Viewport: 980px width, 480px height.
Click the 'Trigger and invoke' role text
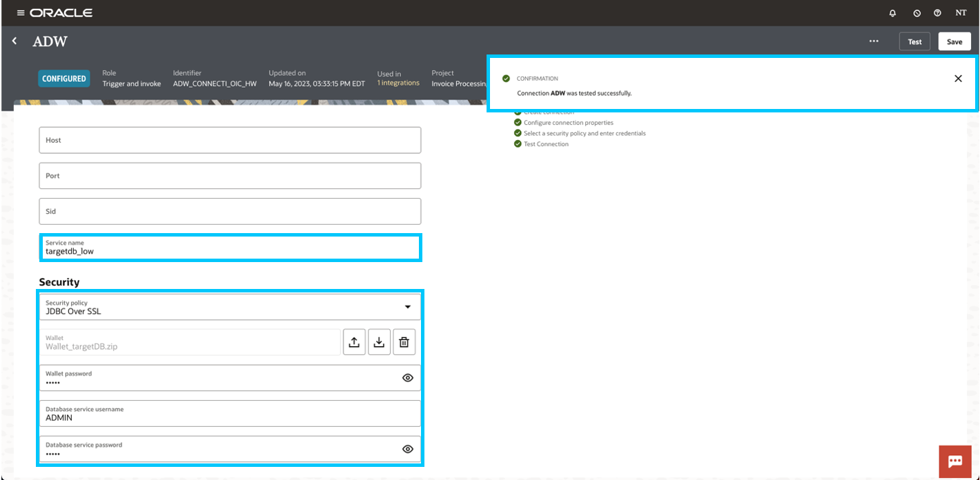point(132,83)
